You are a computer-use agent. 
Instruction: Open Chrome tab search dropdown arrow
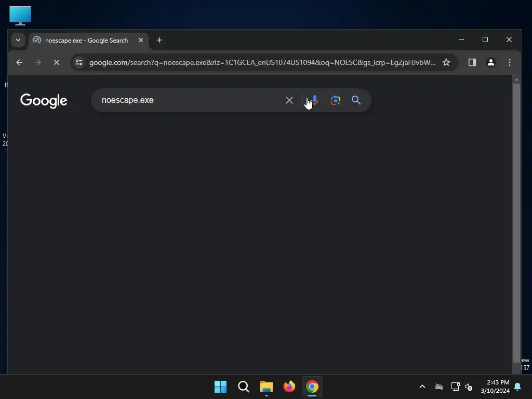[x=18, y=40]
